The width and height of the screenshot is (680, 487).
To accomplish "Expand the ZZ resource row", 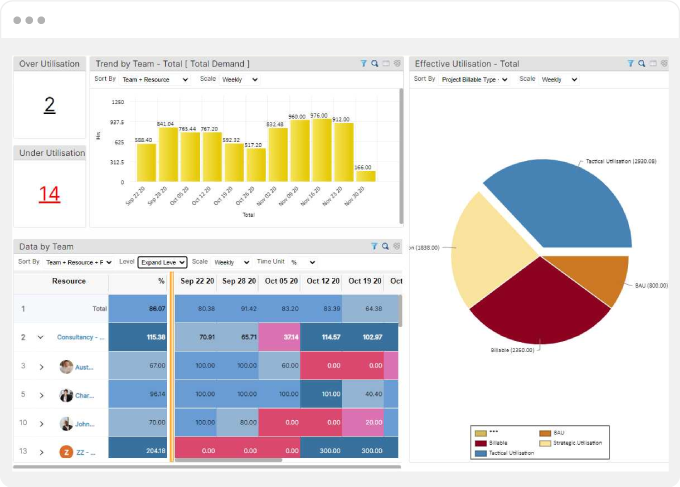I will (x=42, y=452).
